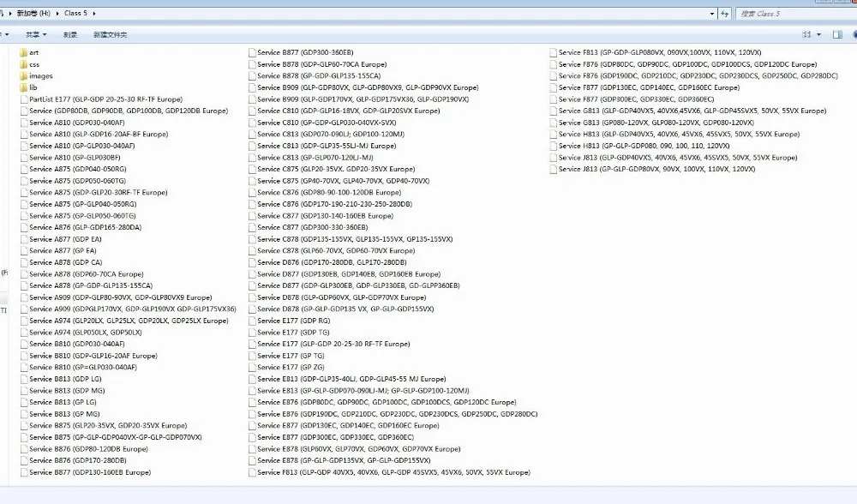
Task: Select file icon of PartList E177 (GLP-GDP 20-25-30 RF-TF Europe)
Action: point(24,99)
